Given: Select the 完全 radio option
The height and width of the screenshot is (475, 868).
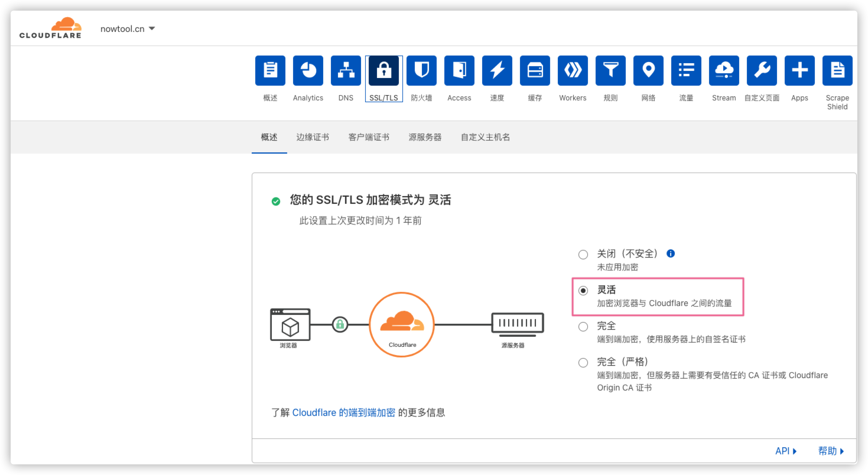Looking at the screenshot, I should (x=583, y=326).
